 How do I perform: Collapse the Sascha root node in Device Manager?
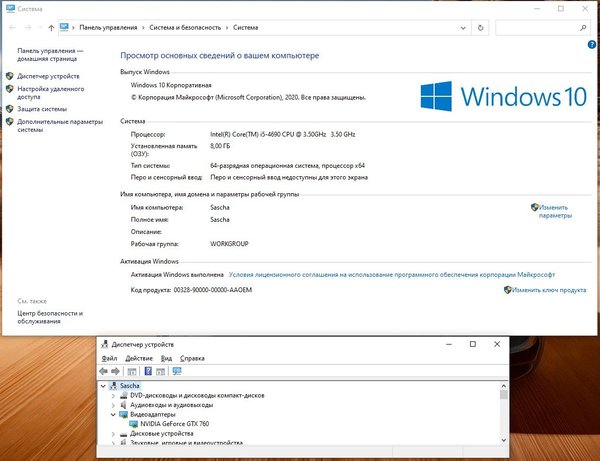tap(103, 386)
